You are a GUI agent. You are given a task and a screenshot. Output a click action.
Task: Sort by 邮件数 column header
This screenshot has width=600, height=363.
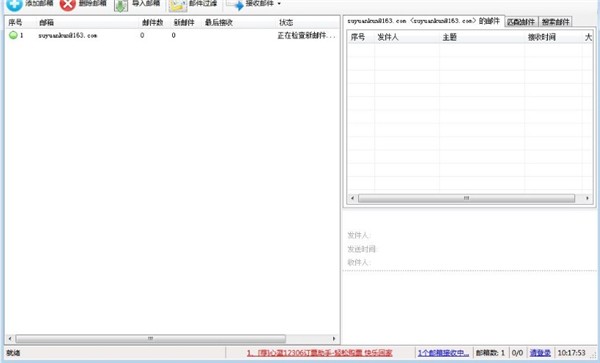153,23
